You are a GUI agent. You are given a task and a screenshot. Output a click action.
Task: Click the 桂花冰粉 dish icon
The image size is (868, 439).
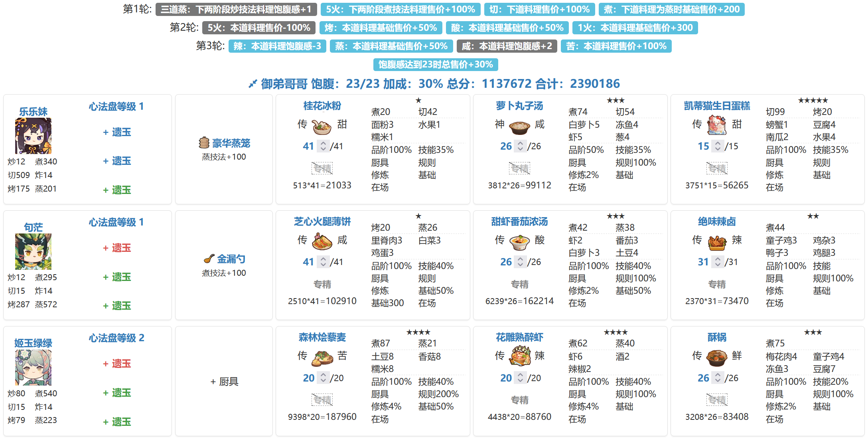[x=322, y=127]
